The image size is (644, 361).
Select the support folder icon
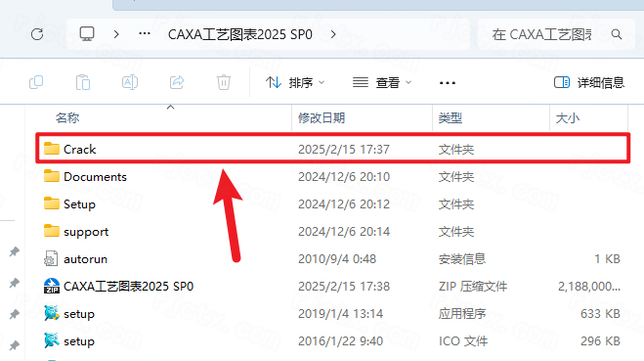[52, 231]
